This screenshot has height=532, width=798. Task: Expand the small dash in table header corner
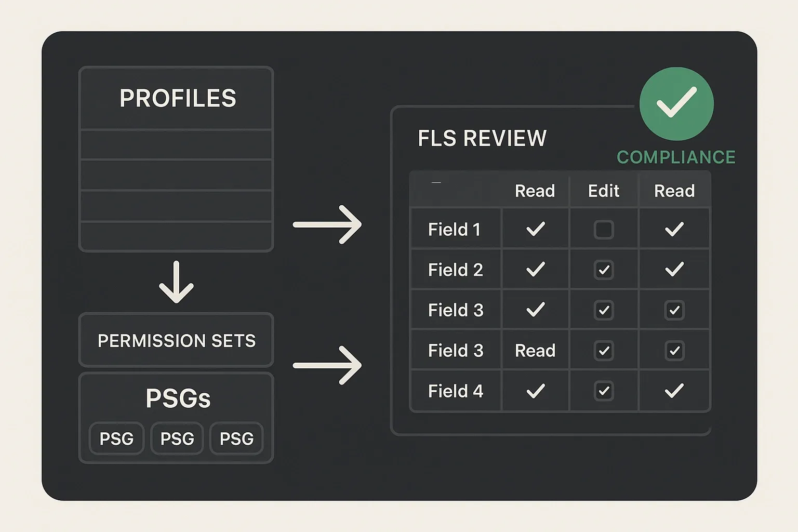[436, 183]
